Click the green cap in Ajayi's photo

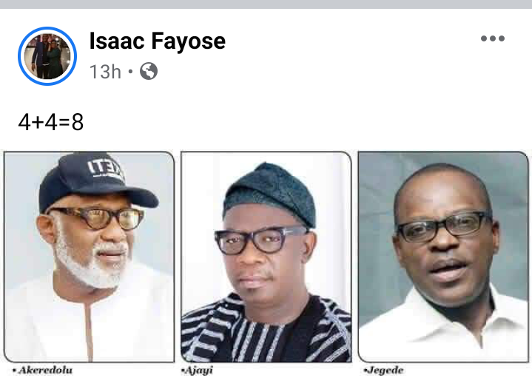click(x=269, y=192)
